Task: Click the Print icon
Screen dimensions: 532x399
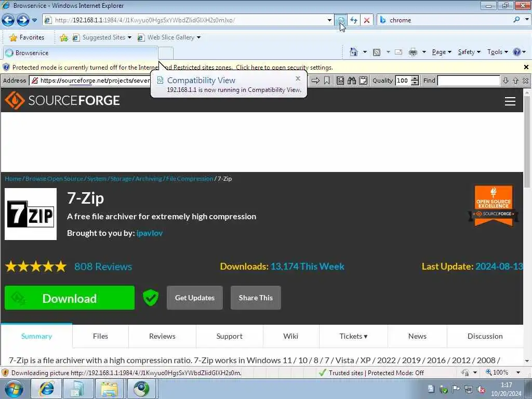Action: [x=413, y=52]
